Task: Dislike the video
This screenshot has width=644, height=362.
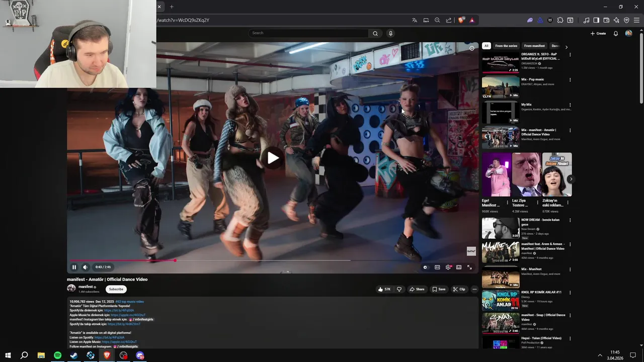Action: pos(399,289)
